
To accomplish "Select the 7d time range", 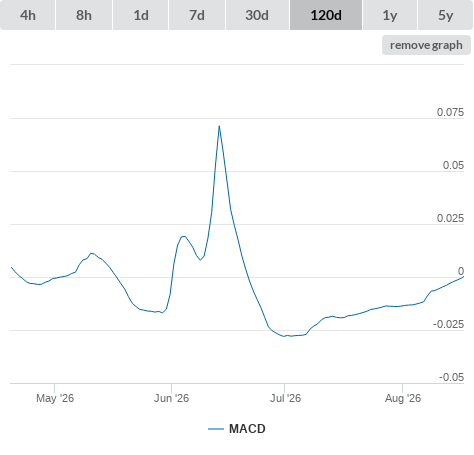I will tap(197, 15).
